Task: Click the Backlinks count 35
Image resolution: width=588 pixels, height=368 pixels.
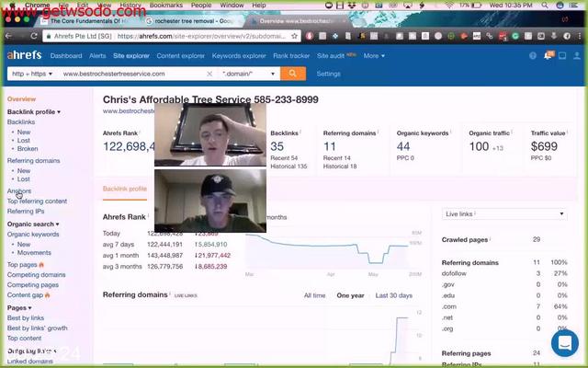Action: click(277, 146)
